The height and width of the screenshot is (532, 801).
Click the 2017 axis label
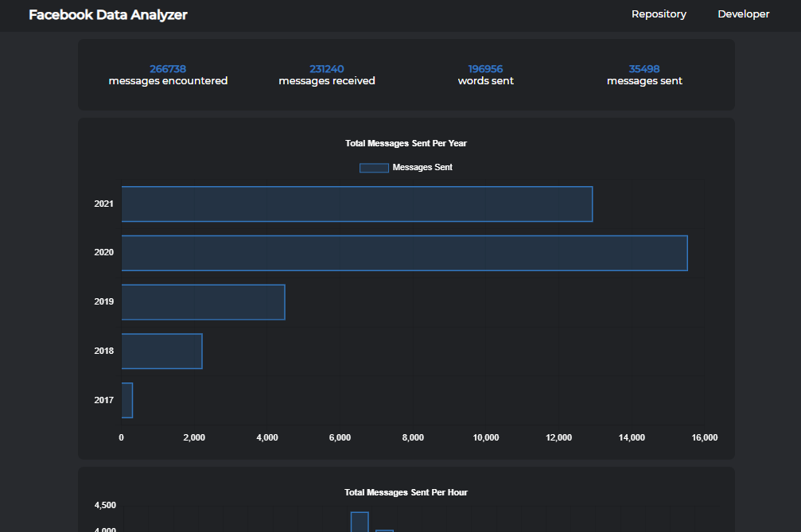point(103,400)
